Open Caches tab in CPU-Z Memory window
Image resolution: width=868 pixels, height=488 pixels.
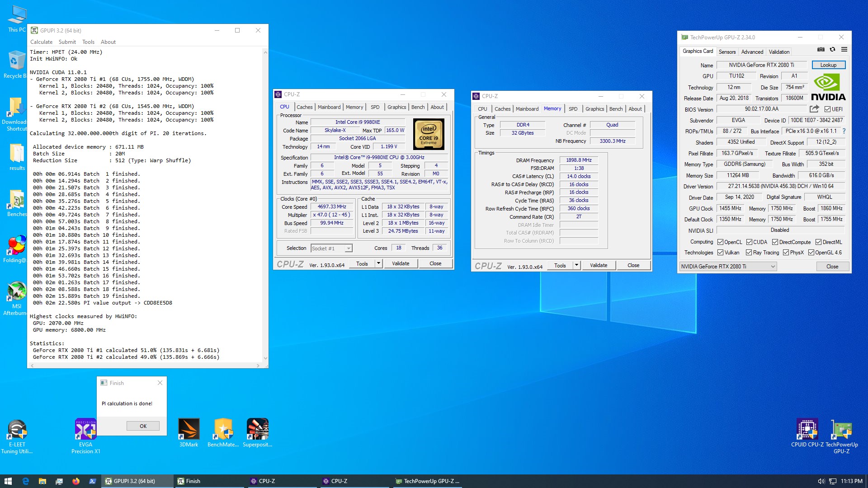point(502,109)
